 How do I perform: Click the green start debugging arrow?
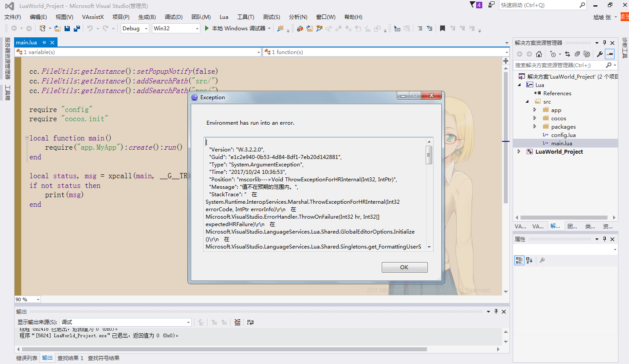[207, 29]
